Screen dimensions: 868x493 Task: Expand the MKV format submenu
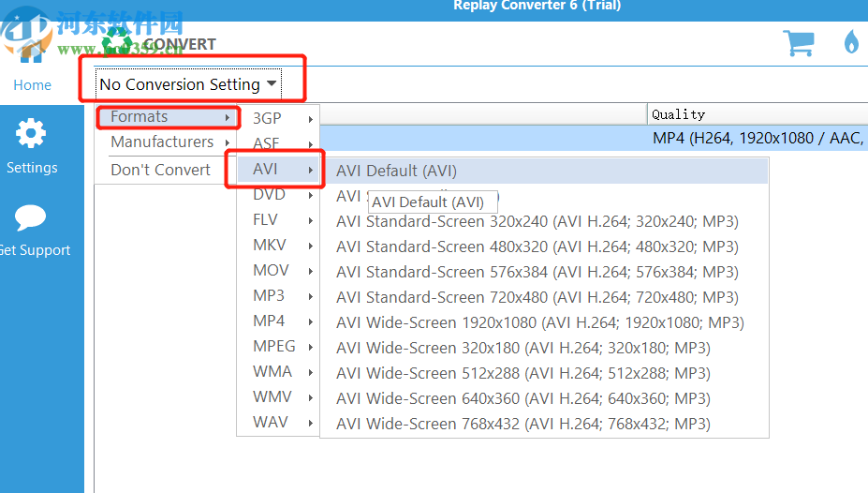pyautogui.click(x=278, y=245)
